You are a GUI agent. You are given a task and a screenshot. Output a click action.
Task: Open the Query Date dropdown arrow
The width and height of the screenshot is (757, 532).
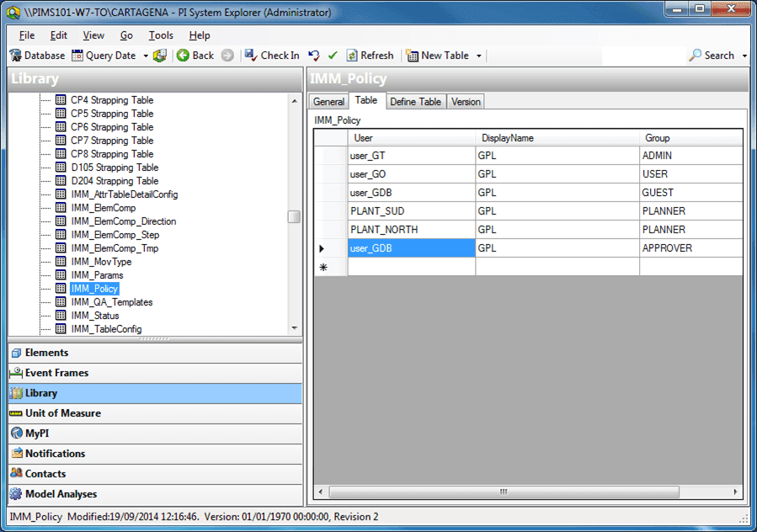pyautogui.click(x=146, y=56)
